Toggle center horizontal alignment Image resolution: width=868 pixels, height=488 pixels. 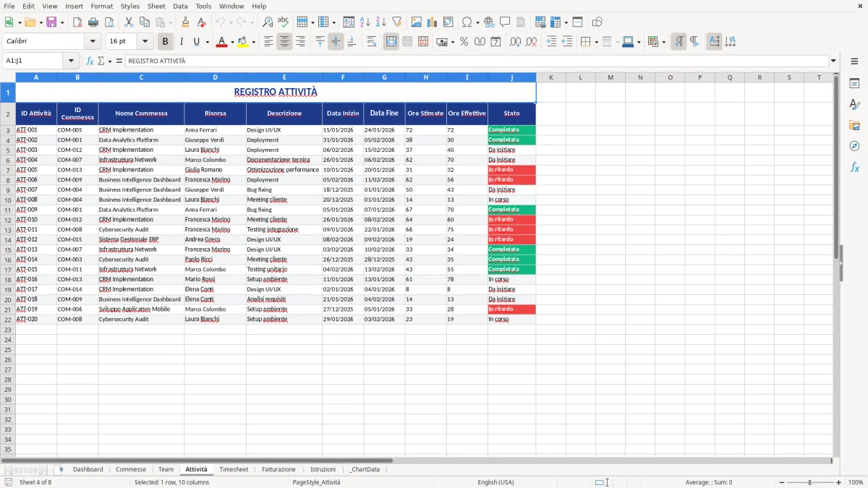284,41
